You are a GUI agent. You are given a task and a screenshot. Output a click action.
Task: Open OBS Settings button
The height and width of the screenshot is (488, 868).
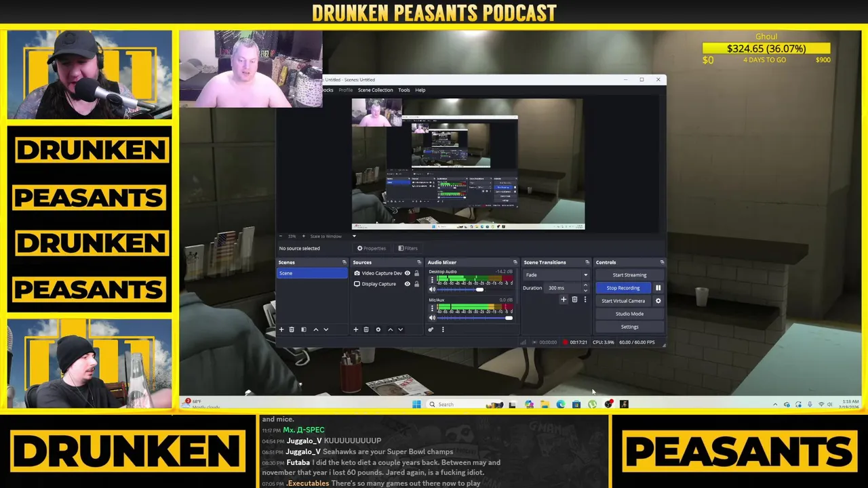pos(629,327)
